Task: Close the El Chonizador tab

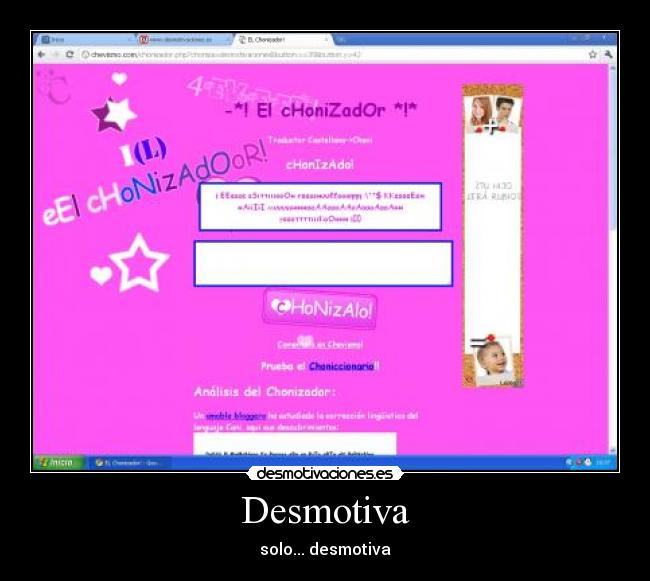Action: [x=326, y=40]
